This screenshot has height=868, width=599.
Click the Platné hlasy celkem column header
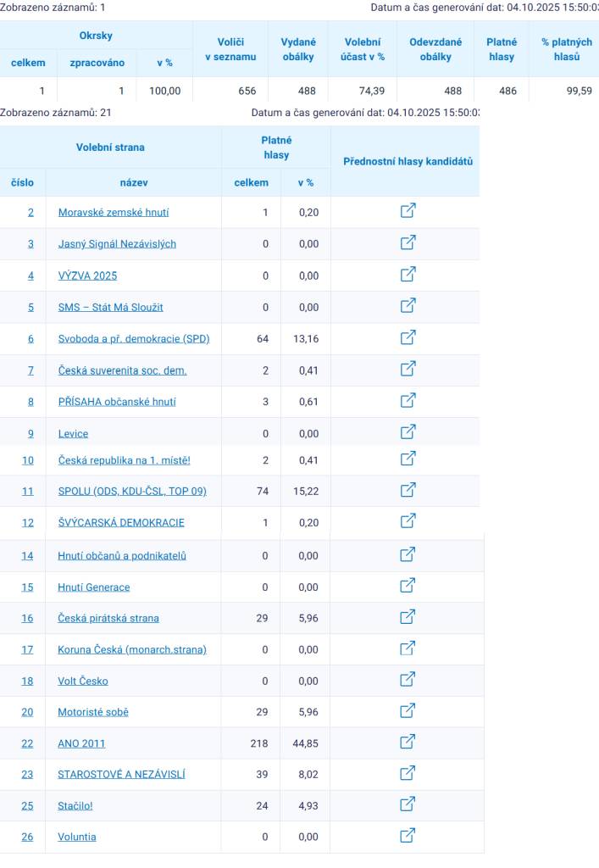click(251, 182)
